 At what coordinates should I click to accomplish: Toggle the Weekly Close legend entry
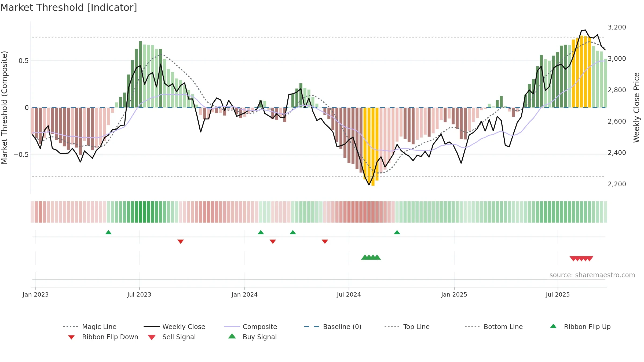[174, 327]
